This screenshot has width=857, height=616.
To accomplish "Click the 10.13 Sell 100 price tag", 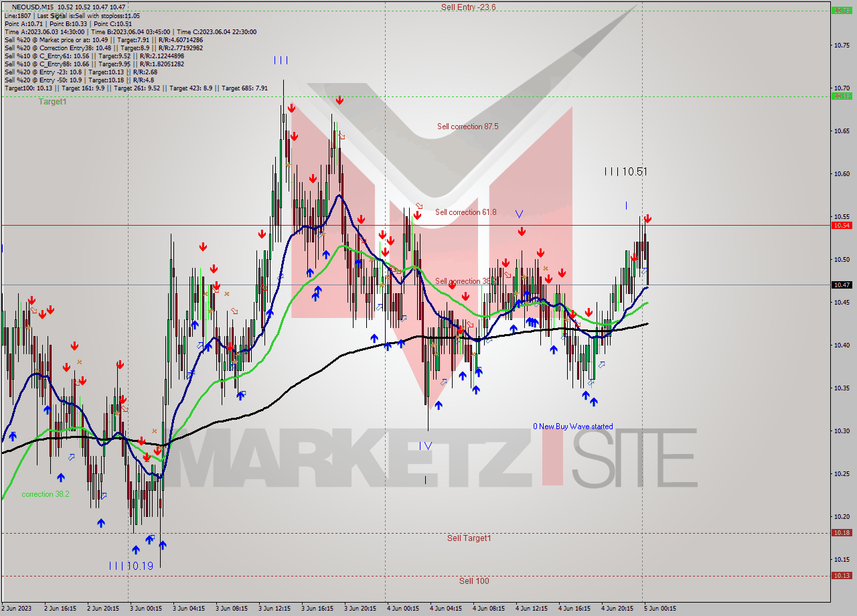I will point(842,576).
